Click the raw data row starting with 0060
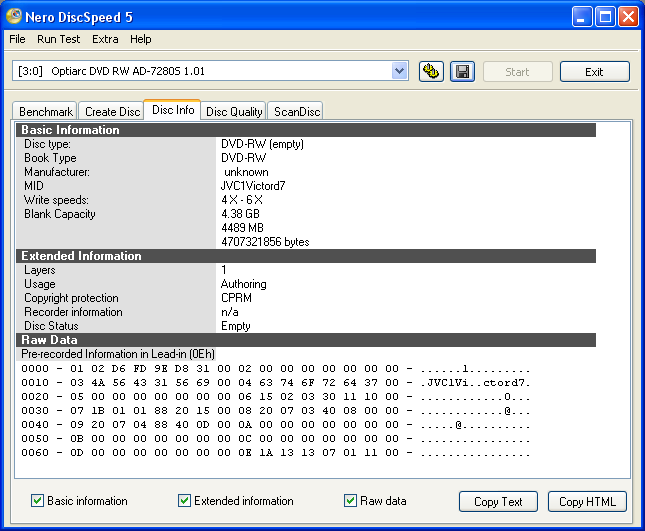This screenshot has width=645, height=531. click(276, 452)
